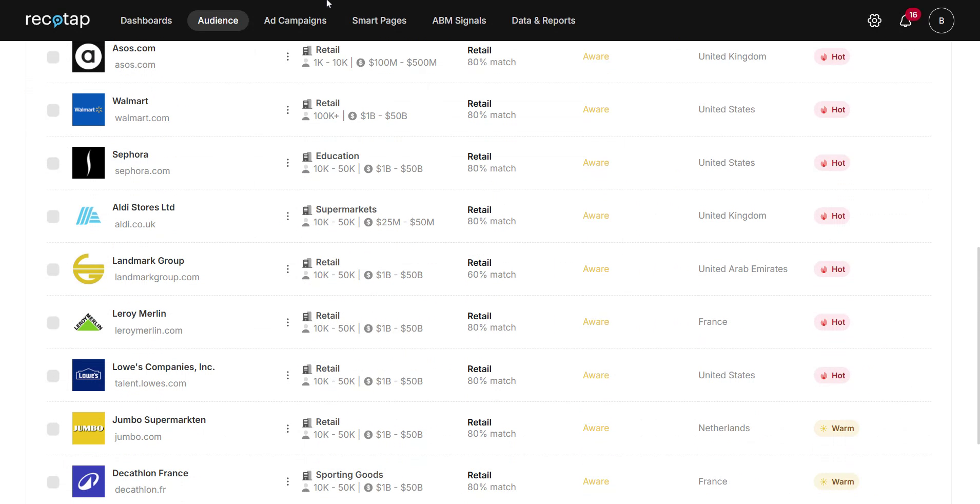Click the Decathlon France logo
980x504 pixels.
[x=88, y=481]
